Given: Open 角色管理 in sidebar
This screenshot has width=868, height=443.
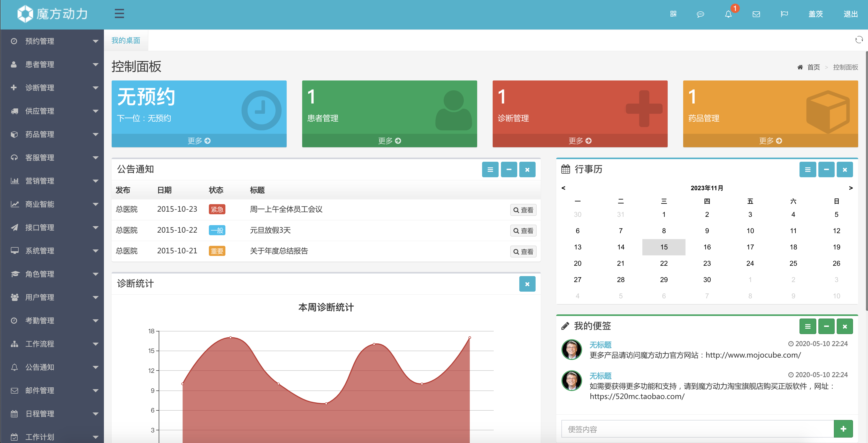Looking at the screenshot, I should (52, 274).
